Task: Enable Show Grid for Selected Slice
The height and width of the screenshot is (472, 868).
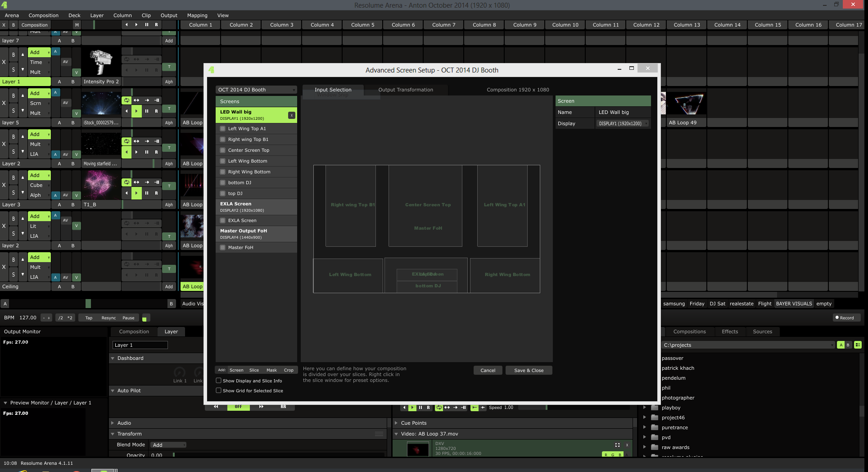Action: click(x=219, y=390)
